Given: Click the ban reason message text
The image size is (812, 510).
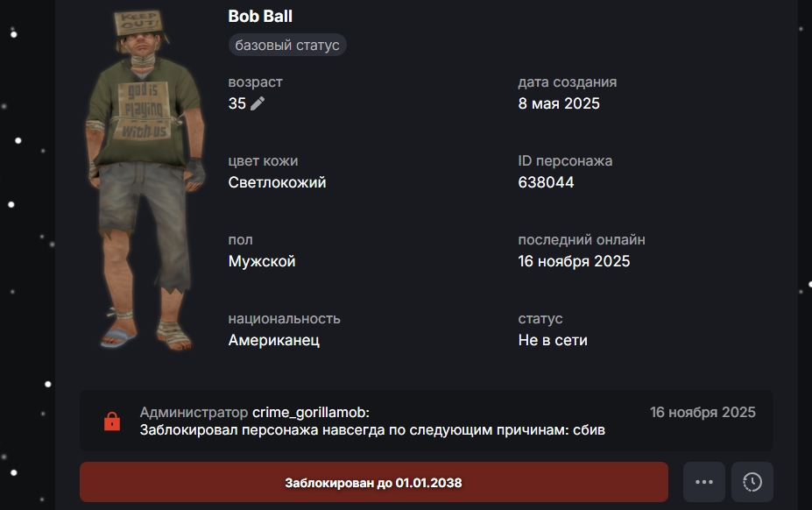Looking at the screenshot, I should click(372, 430).
